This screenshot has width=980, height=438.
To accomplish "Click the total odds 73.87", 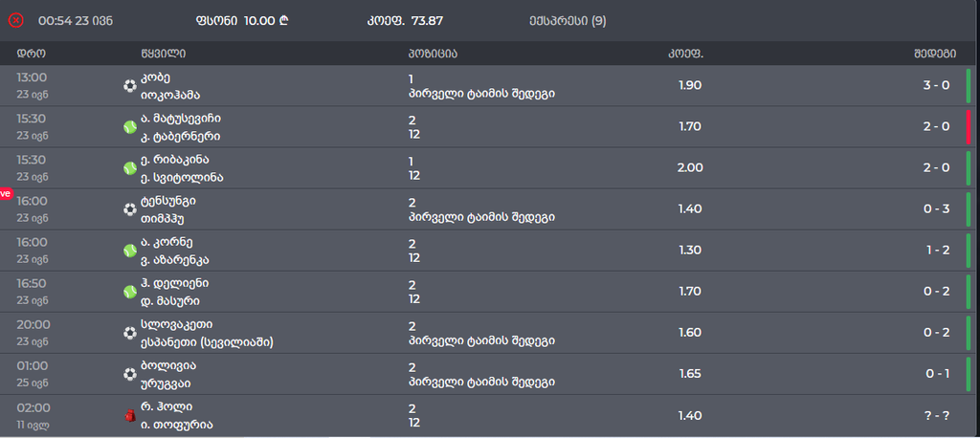I will [x=428, y=21].
